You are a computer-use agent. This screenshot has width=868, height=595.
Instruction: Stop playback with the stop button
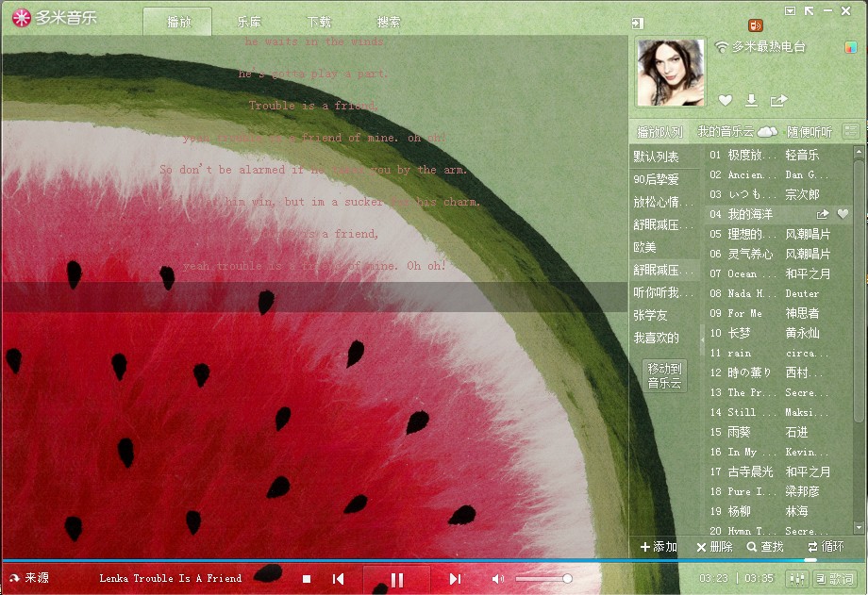(x=306, y=579)
